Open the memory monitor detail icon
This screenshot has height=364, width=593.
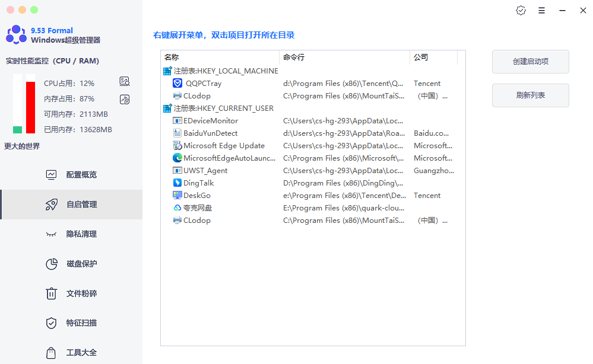click(125, 100)
